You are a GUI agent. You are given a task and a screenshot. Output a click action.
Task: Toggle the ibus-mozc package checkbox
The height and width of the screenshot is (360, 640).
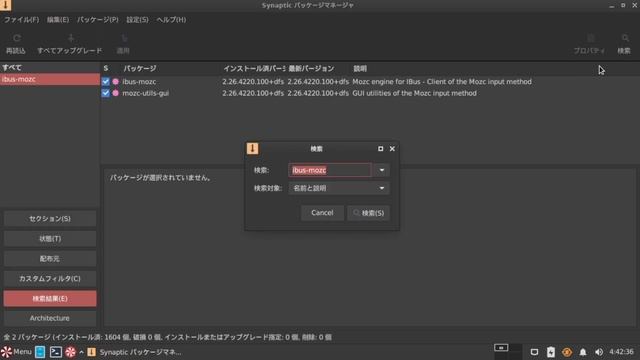coord(106,82)
